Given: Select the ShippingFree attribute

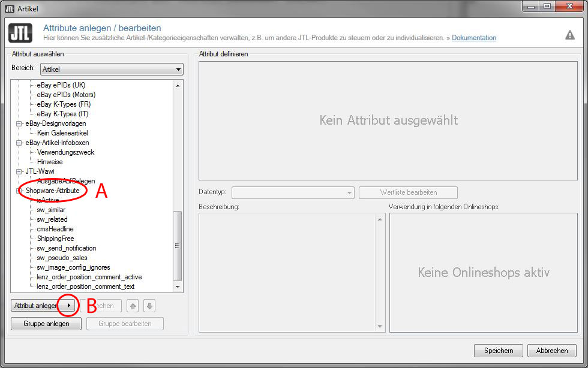Looking at the screenshot, I should coord(55,239).
